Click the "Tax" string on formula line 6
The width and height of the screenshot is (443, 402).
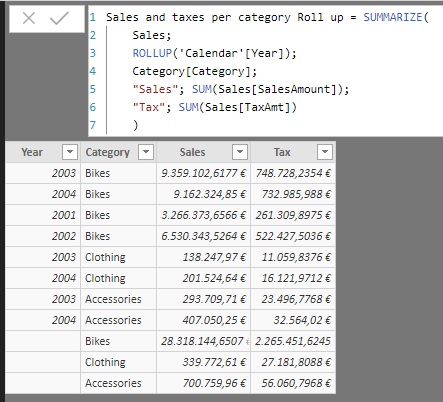[x=149, y=107]
